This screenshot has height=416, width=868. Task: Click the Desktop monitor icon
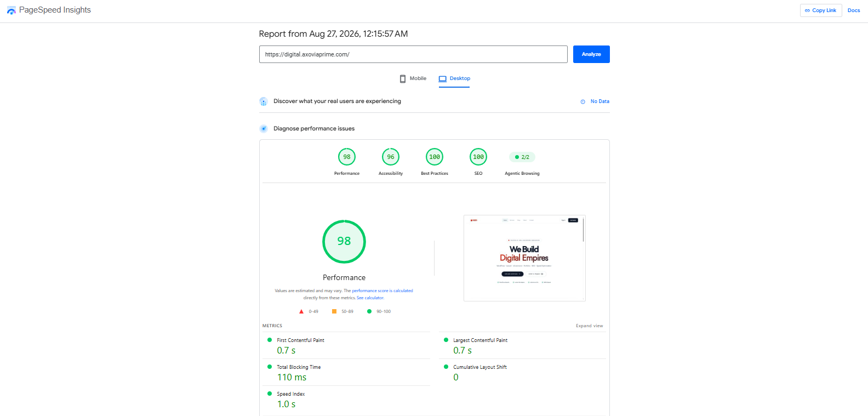pyautogui.click(x=443, y=78)
